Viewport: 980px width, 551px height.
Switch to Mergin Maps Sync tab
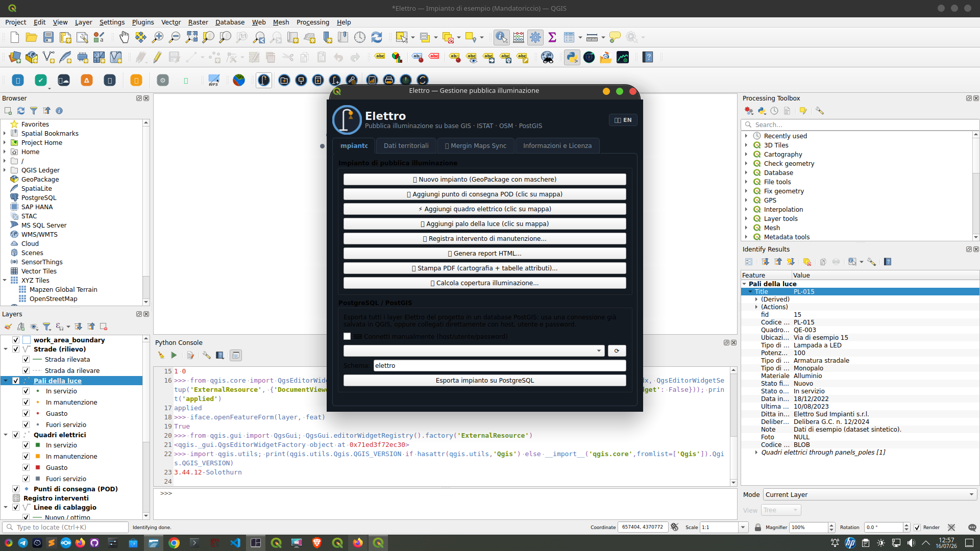coord(476,146)
